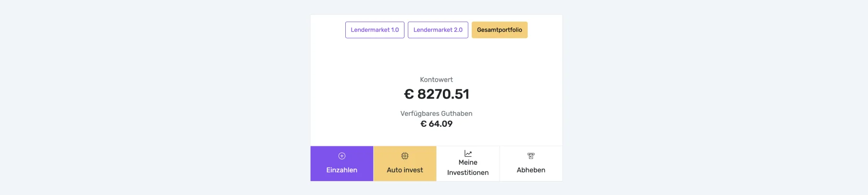Choose the Abheben text label
868x195 pixels.
coord(531,170)
